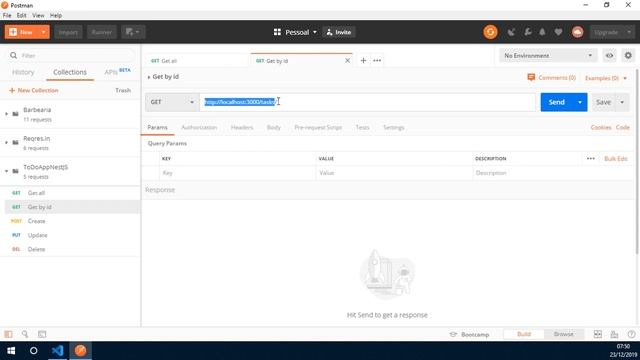640x360 pixels.
Task: Open the satellite capture requests icon
Action: point(511,32)
